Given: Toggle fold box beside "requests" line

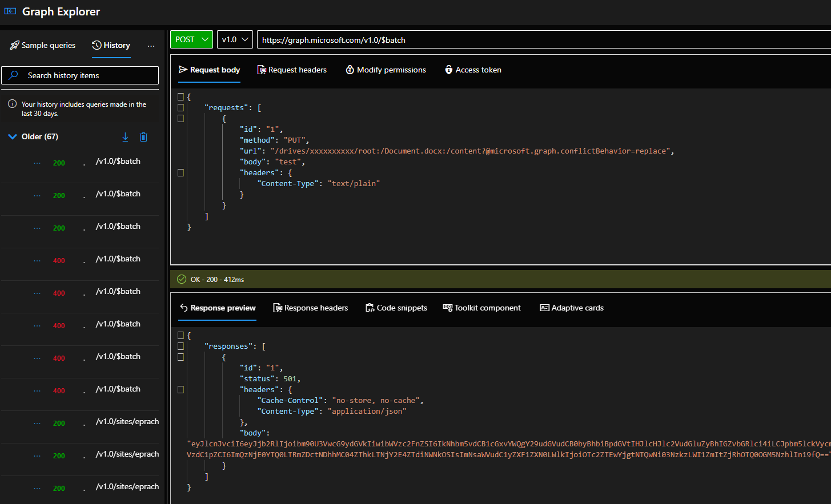Looking at the screenshot, I should [x=180, y=107].
